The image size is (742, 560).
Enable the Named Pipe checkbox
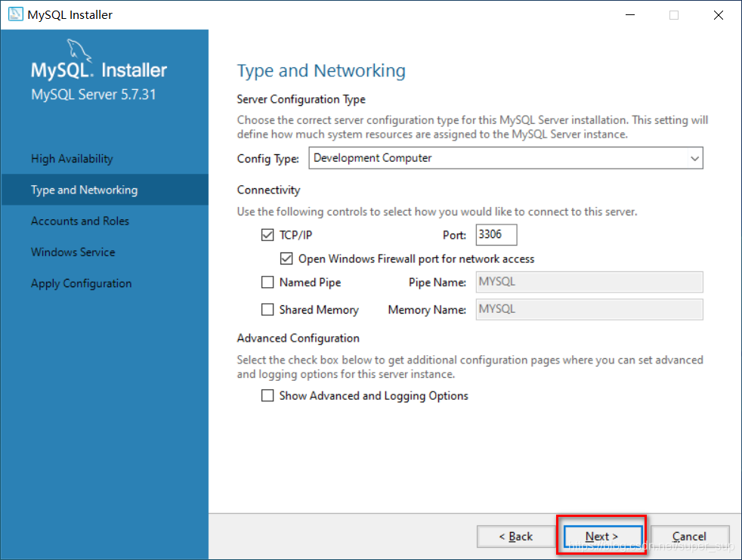[x=267, y=282]
